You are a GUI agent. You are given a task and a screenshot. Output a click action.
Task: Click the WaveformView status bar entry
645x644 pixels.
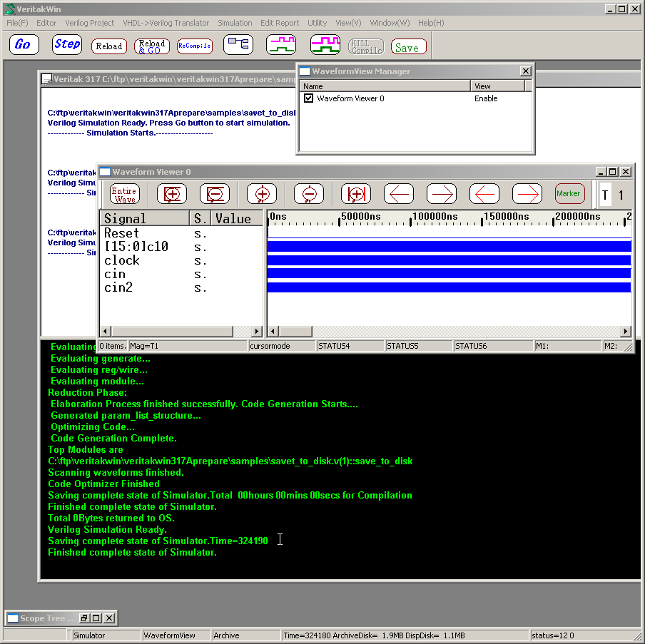coord(176,635)
